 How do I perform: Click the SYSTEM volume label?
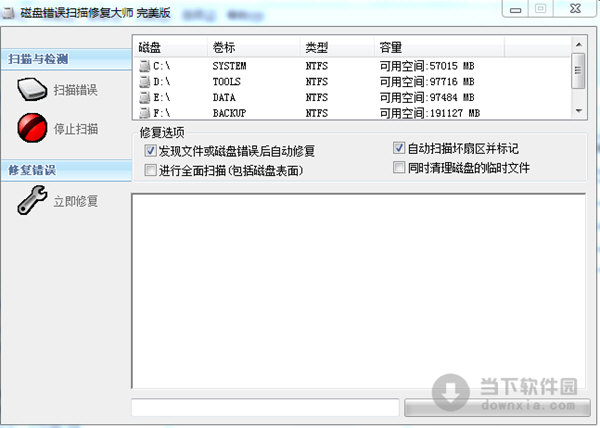pos(229,66)
